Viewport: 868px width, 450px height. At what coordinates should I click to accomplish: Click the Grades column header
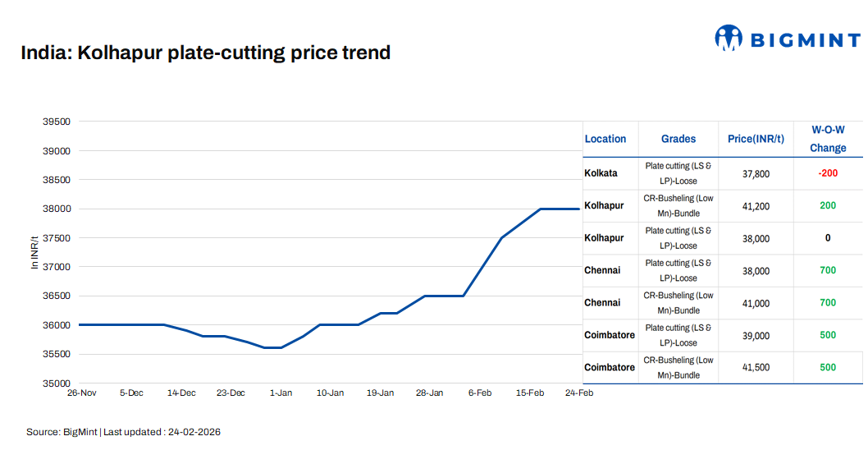coord(678,139)
